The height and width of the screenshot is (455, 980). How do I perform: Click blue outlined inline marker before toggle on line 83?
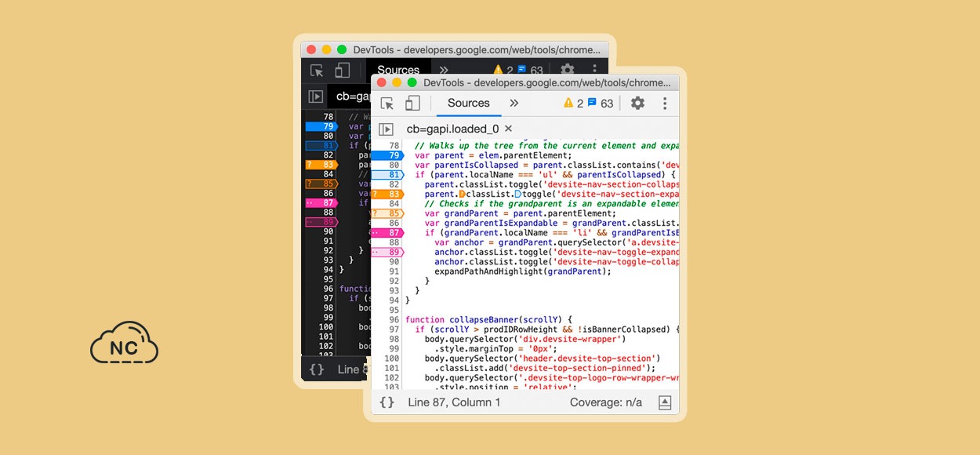pyautogui.click(x=517, y=194)
